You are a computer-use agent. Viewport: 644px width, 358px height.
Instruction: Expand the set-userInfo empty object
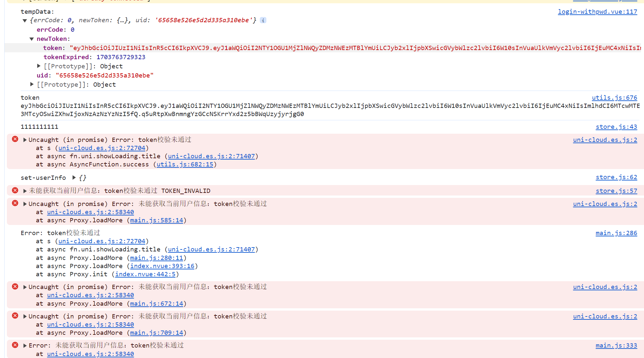click(x=74, y=178)
